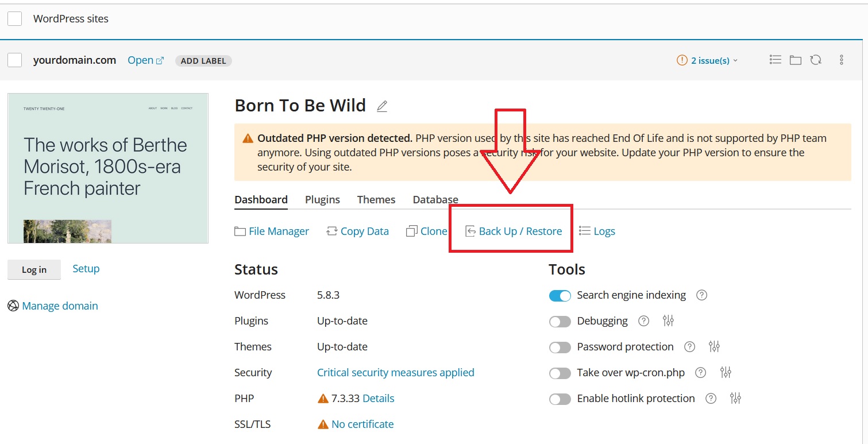Switch to the Database tab
This screenshot has height=444, width=868.
point(435,199)
